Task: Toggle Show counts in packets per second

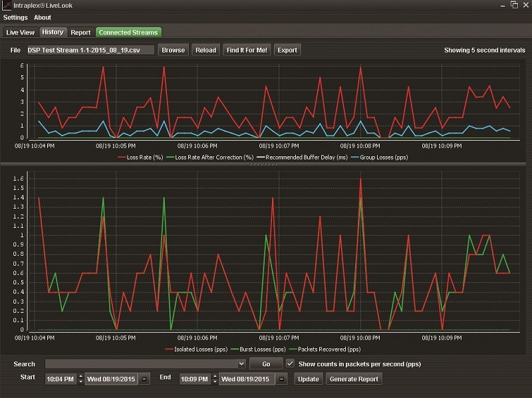Action: pos(290,363)
